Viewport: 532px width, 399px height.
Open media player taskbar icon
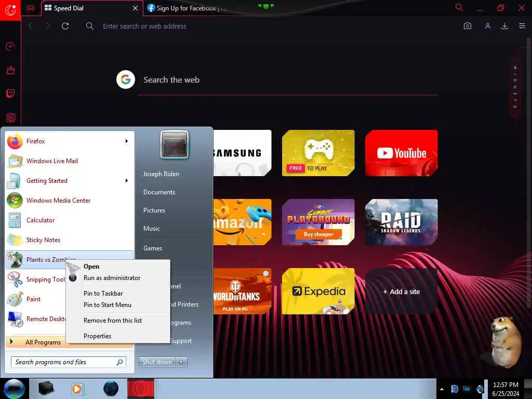(x=77, y=389)
